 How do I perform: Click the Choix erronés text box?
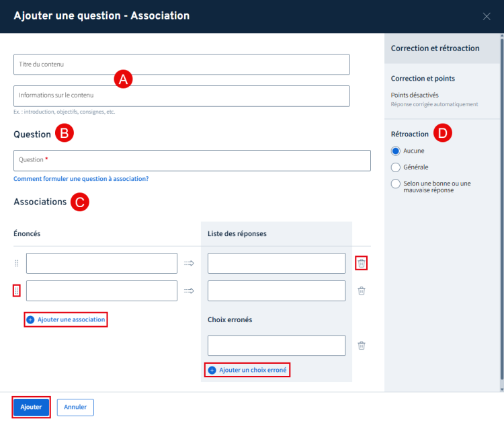(276, 346)
